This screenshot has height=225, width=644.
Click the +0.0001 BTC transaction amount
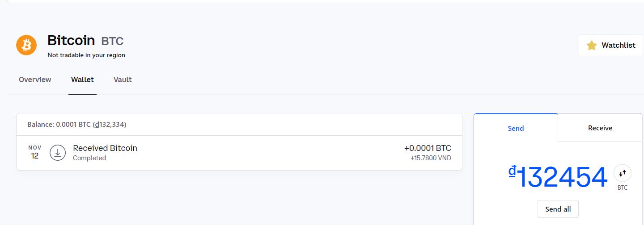point(428,148)
